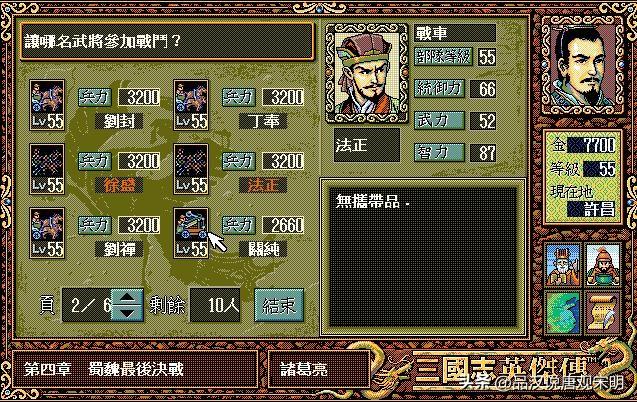The height and width of the screenshot is (402, 637).
Task: Click 法正's portrait in detail panel
Action: click(367, 73)
